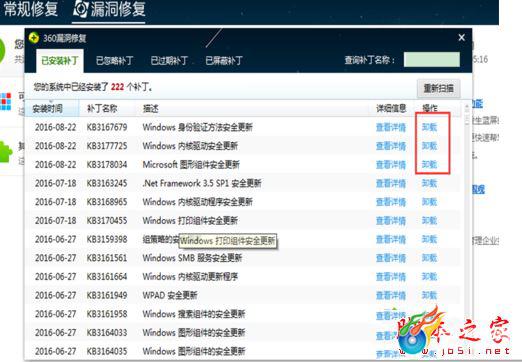The width and height of the screenshot is (522, 362).
Task: Open the 已忽略补丁 tab
Action: tap(114, 61)
